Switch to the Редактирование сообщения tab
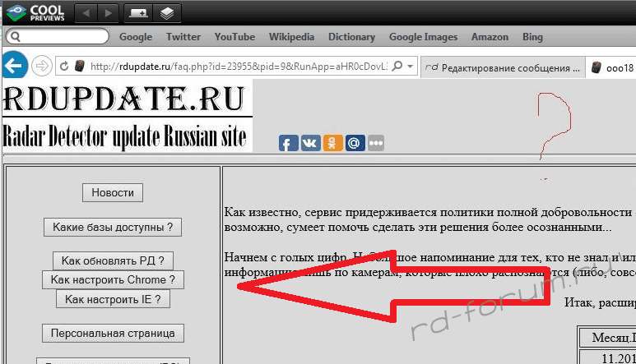This screenshot has width=636, height=364. point(502,67)
